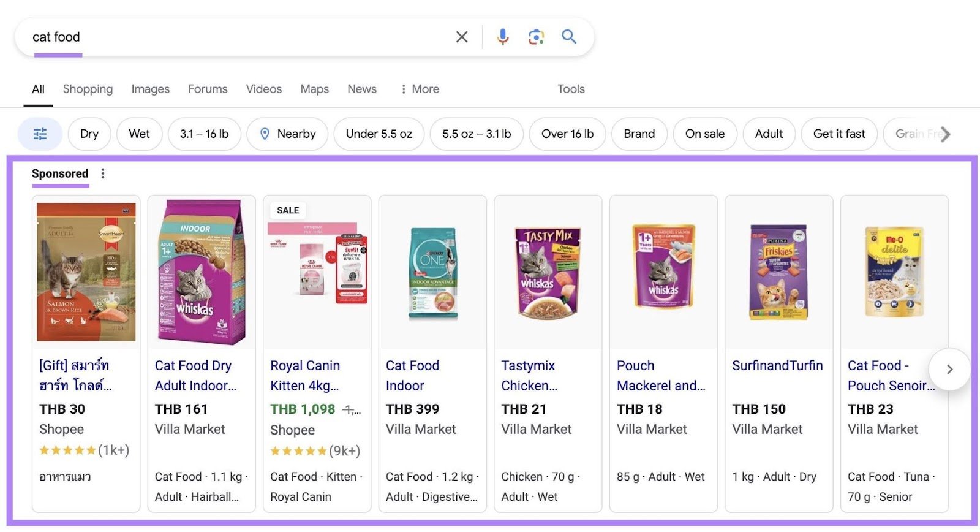
Task: Enable the Wet food filter chip
Action: pyautogui.click(x=139, y=134)
